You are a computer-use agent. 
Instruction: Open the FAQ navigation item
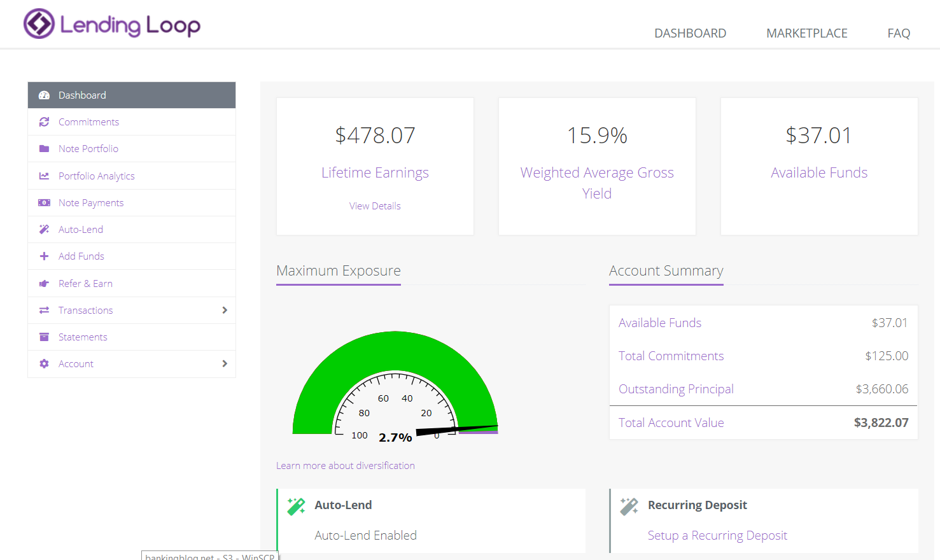pyautogui.click(x=899, y=32)
